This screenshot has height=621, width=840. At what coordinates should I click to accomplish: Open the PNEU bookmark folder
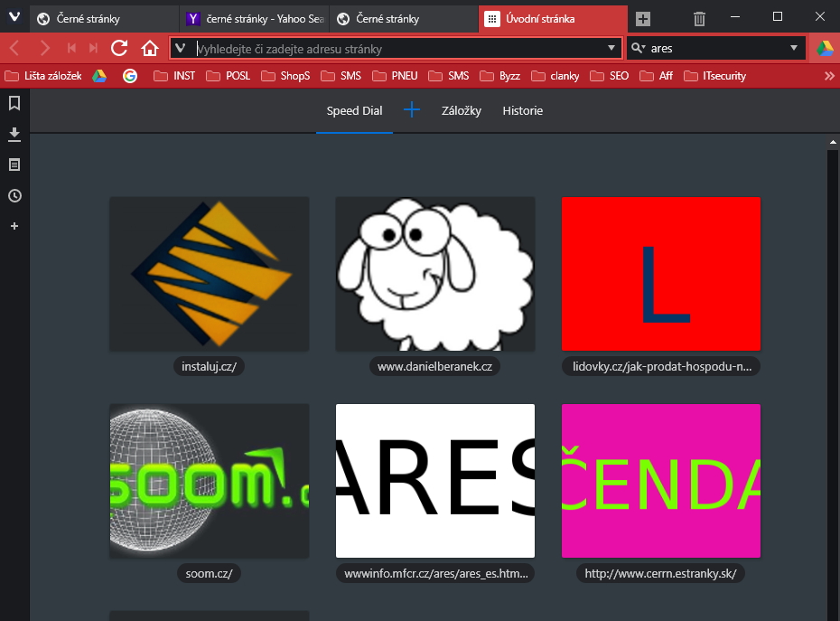395,76
